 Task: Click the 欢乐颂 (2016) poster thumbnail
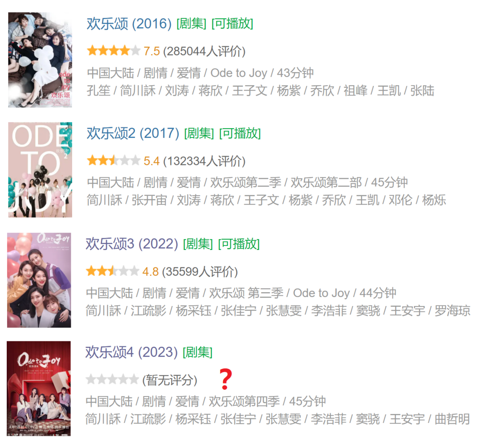[x=40, y=60]
